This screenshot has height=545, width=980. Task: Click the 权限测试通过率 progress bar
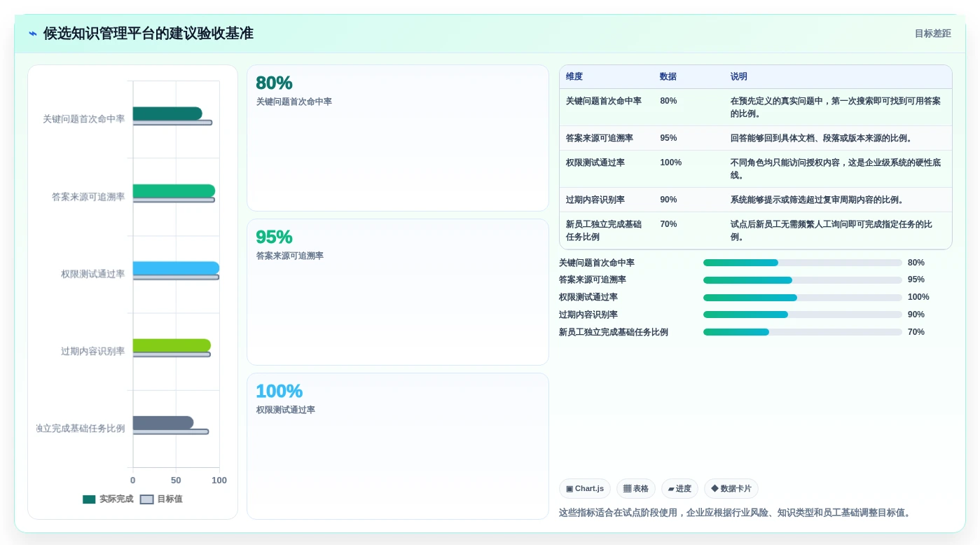point(802,297)
